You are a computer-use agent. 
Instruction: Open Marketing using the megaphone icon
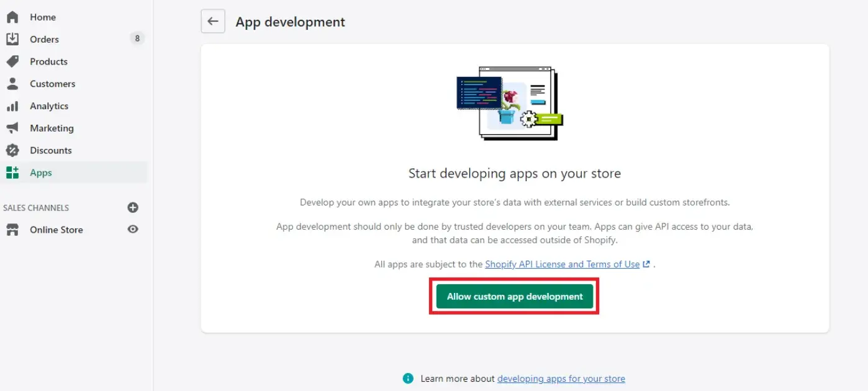(x=12, y=128)
